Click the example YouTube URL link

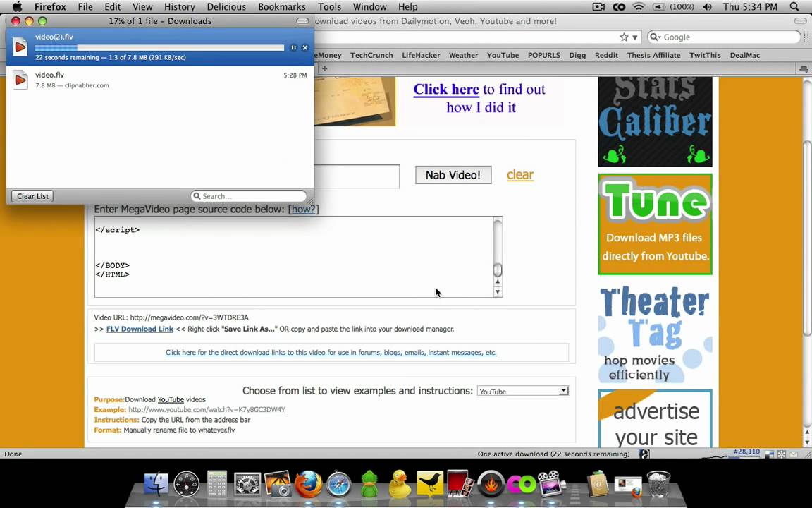point(207,409)
